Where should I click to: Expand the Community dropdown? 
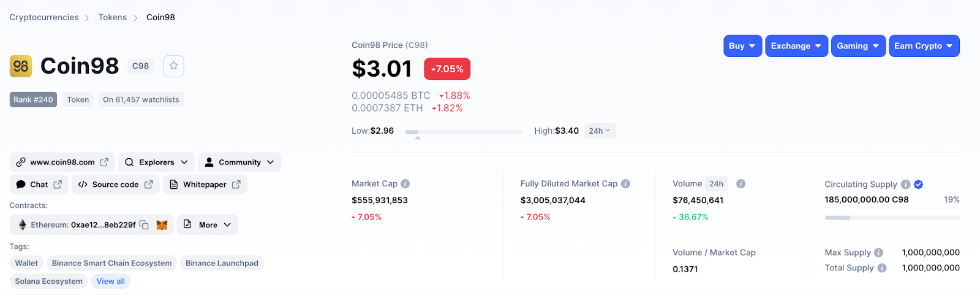click(x=239, y=162)
